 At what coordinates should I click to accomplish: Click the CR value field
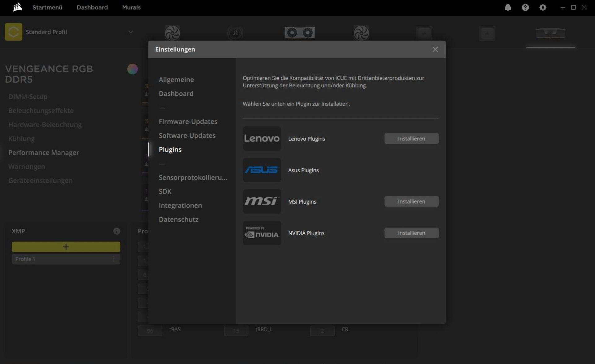click(x=322, y=331)
